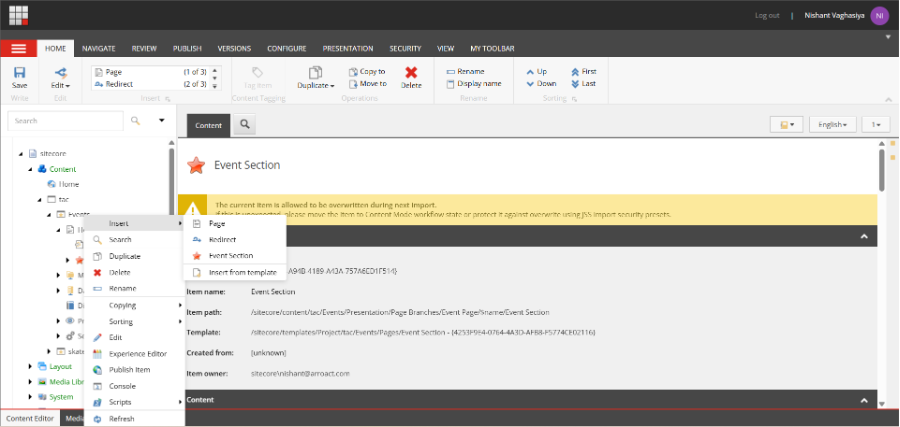This screenshot has width=900, height=427.
Task: Insert a Redirect from submenu
Action: point(235,239)
